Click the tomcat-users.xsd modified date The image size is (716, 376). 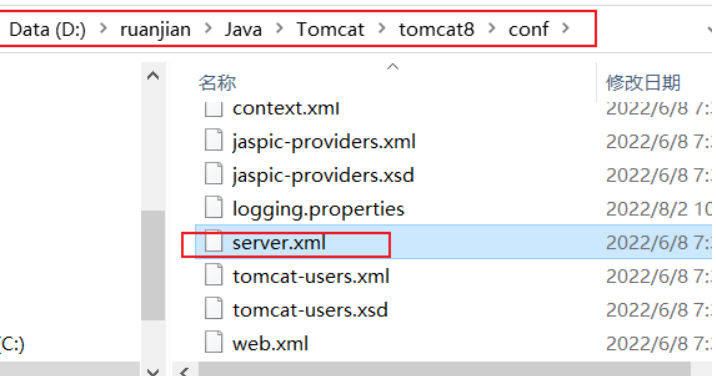[658, 310]
